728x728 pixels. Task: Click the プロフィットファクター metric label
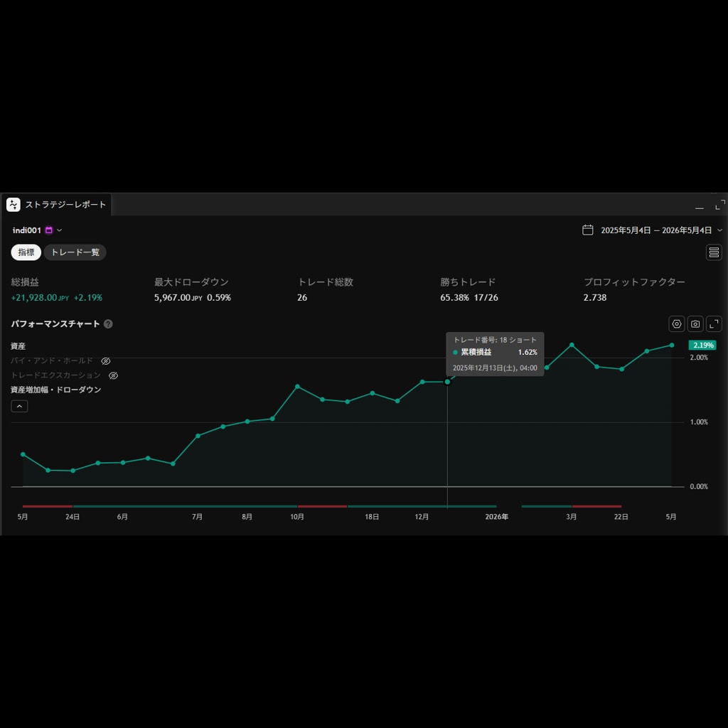pos(634,282)
